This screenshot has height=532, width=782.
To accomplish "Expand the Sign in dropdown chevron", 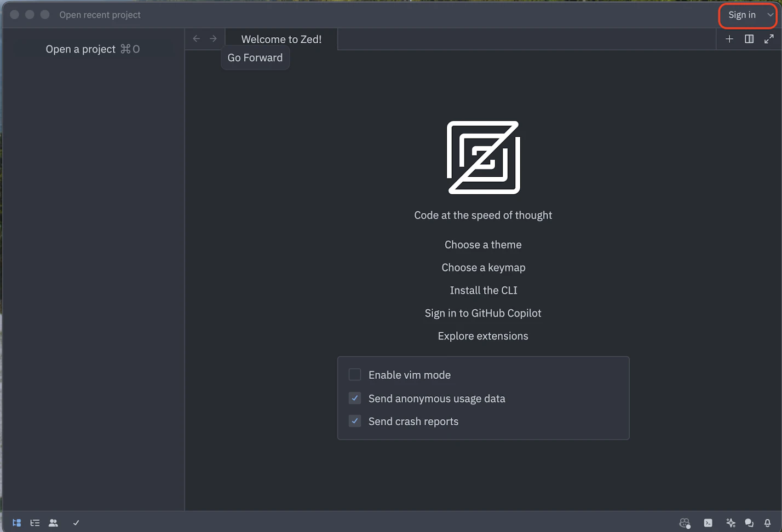I will coord(770,15).
